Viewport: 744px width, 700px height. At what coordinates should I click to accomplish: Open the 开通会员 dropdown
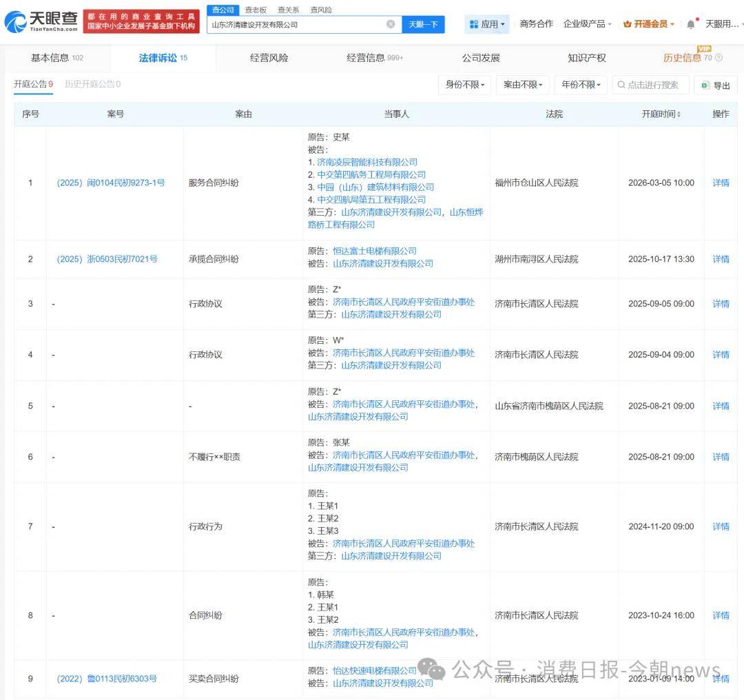[649, 23]
